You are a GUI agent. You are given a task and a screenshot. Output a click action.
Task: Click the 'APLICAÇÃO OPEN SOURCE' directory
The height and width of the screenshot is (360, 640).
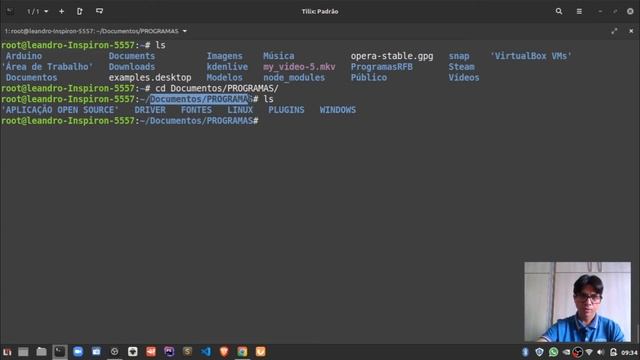click(60, 110)
